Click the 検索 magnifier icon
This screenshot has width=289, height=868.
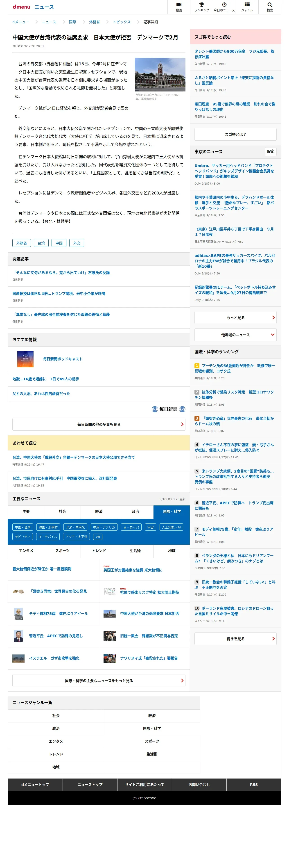tap(269, 7)
